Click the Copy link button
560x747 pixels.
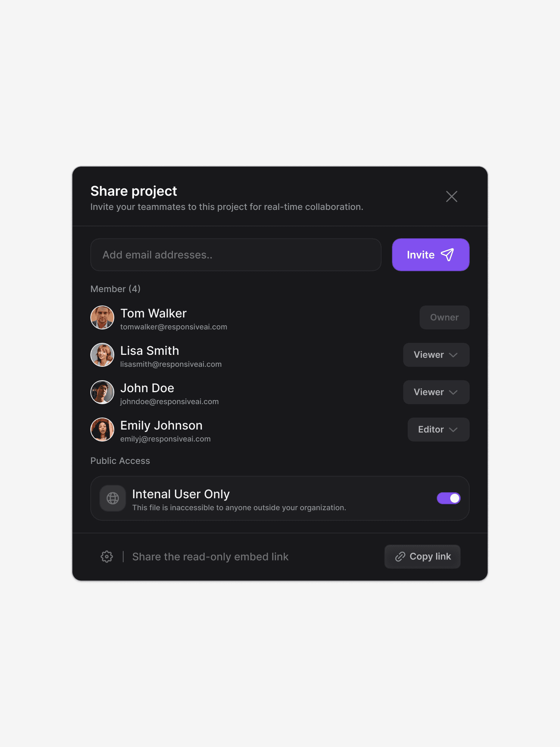[x=422, y=556]
